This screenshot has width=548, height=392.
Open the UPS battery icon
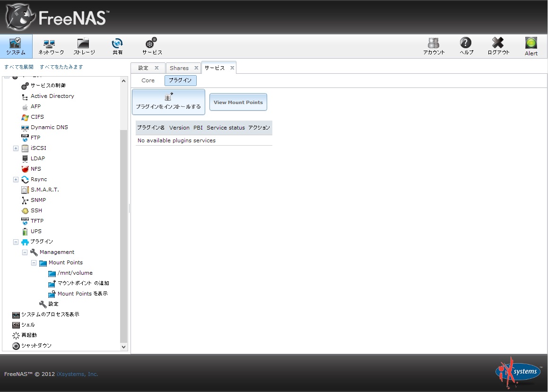[25, 232]
